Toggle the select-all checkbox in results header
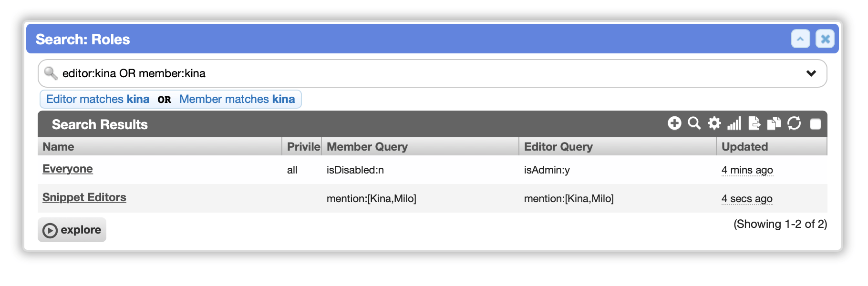 [x=816, y=124]
